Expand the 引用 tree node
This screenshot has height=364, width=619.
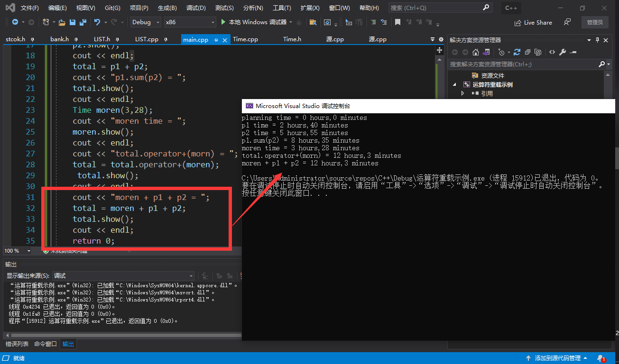[x=463, y=93]
